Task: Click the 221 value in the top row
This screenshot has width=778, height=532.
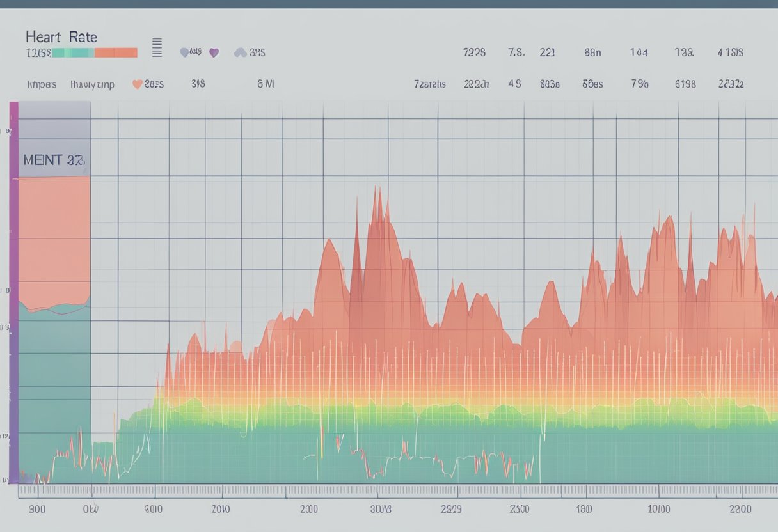Action: [547, 52]
